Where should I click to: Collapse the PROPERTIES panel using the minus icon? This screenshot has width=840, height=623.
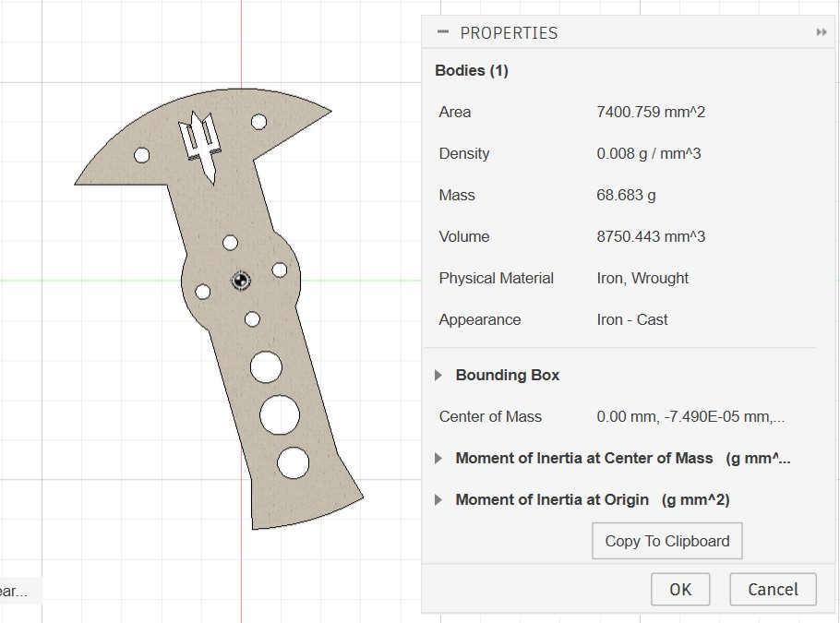coord(443,32)
